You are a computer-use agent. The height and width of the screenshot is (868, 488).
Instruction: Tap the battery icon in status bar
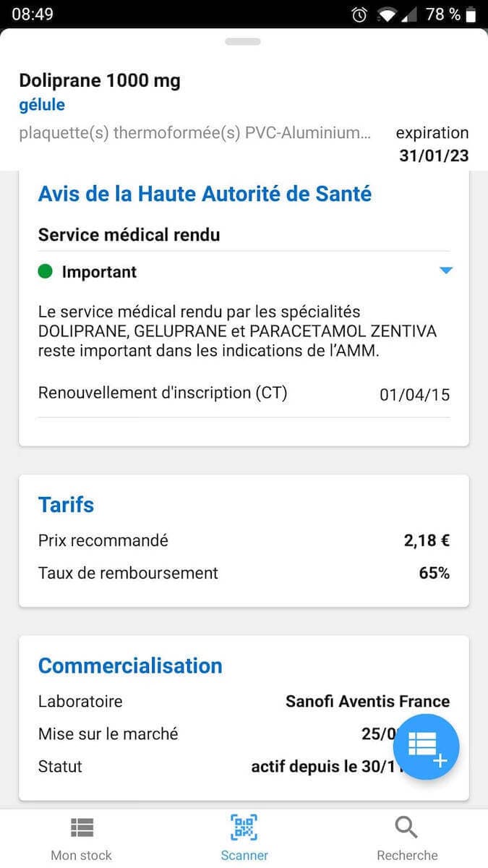[x=471, y=14]
